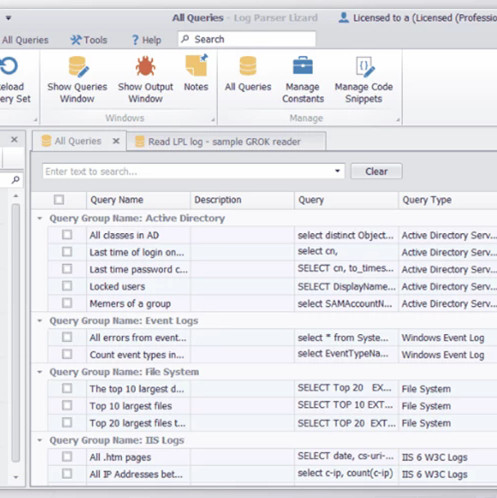Open Manage group dialog launcher

click(398, 119)
